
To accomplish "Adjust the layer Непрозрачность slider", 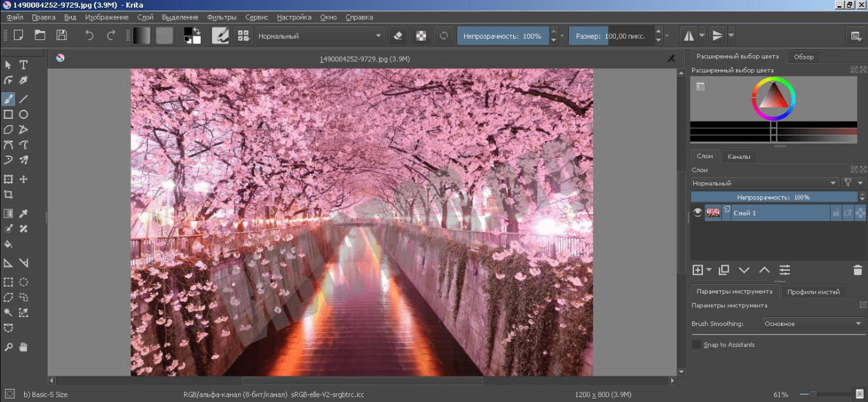I will [773, 197].
